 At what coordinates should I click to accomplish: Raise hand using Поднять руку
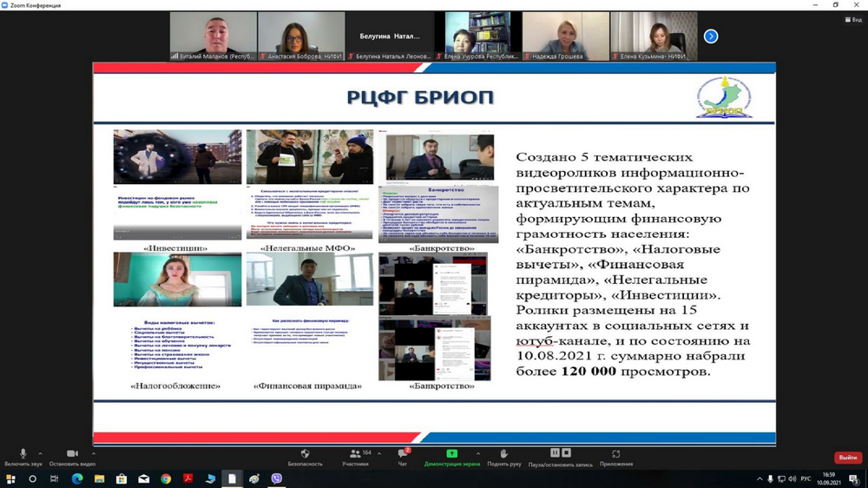point(504,454)
